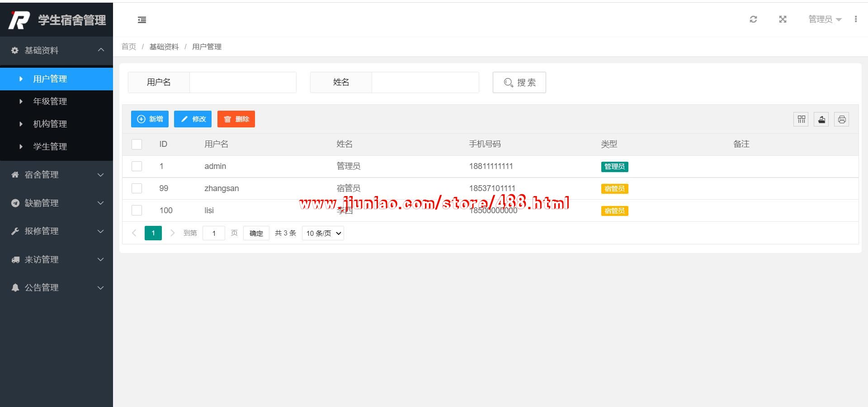868x407 pixels.
Task: Click the 用户名 column header
Action: 216,144
